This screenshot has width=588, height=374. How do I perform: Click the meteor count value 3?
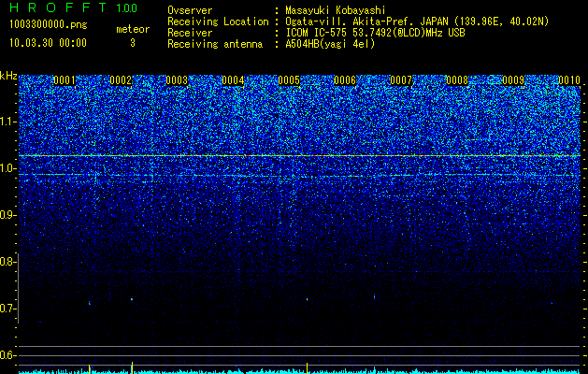click(x=133, y=43)
